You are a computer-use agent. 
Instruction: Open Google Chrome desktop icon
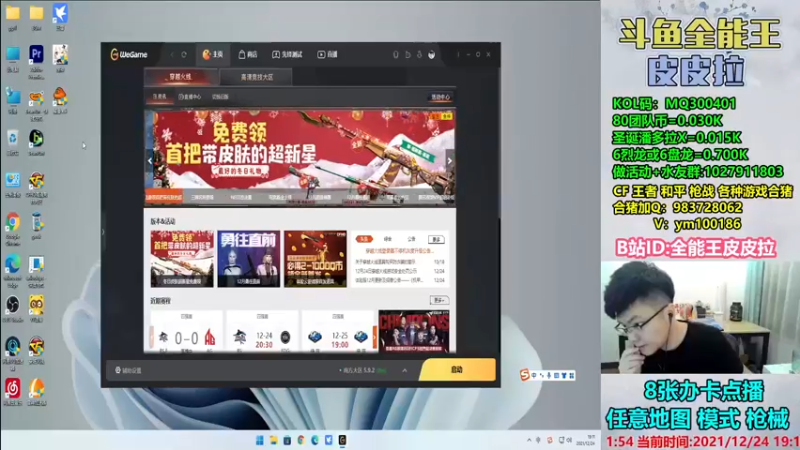click(x=13, y=222)
